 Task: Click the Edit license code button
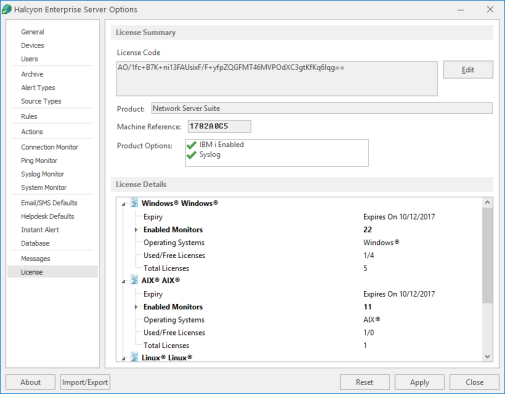(468, 70)
